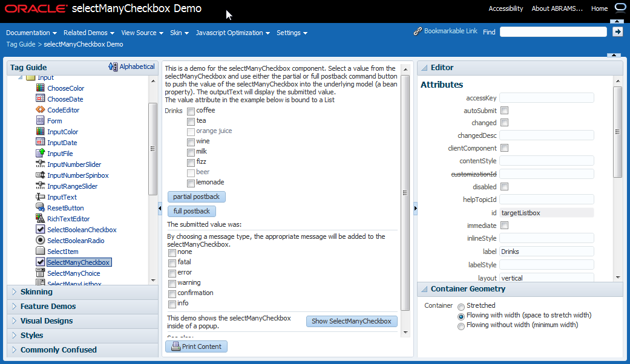Click the InputRangeSlider icon

click(40, 186)
